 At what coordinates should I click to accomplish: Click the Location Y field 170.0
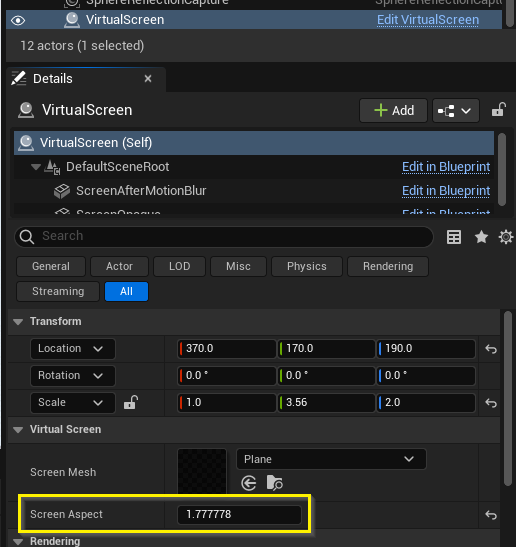pos(327,349)
